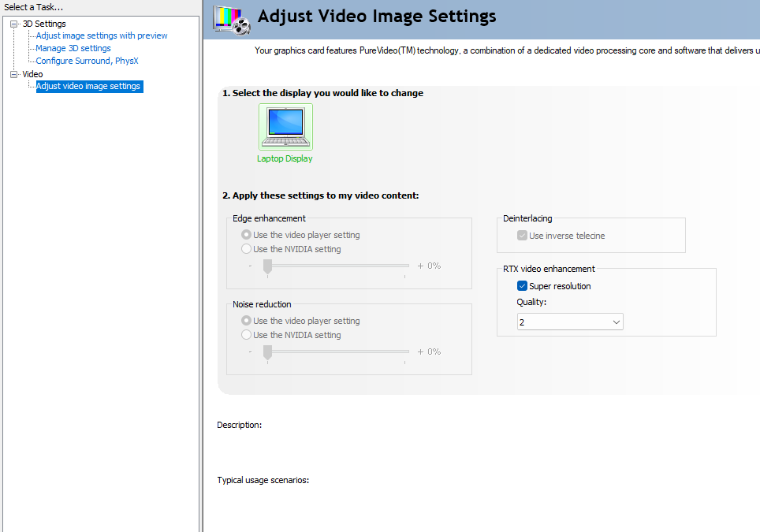Select Adjust video image settings item
Screen dimensions: 760x532
point(88,87)
